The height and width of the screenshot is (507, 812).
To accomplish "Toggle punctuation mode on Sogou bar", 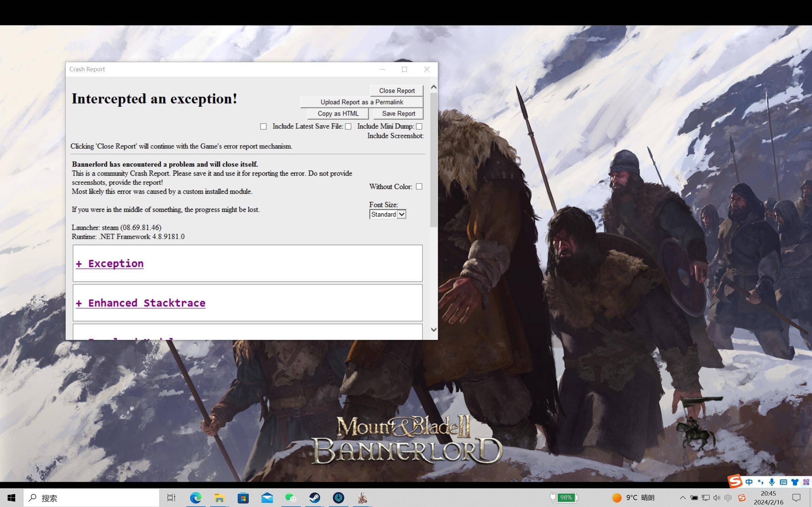I will tap(760, 482).
